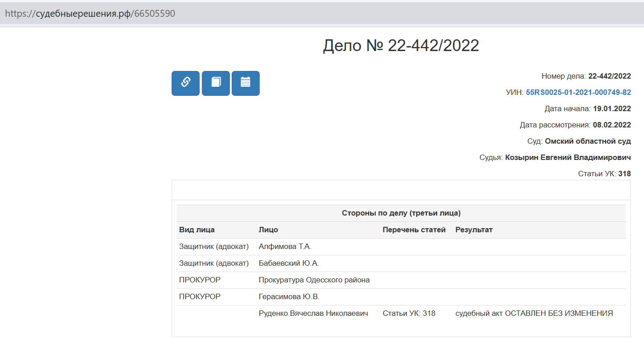The height and width of the screenshot is (338, 644).
Task: Click start date 19.01.2022
Action: tap(612, 109)
